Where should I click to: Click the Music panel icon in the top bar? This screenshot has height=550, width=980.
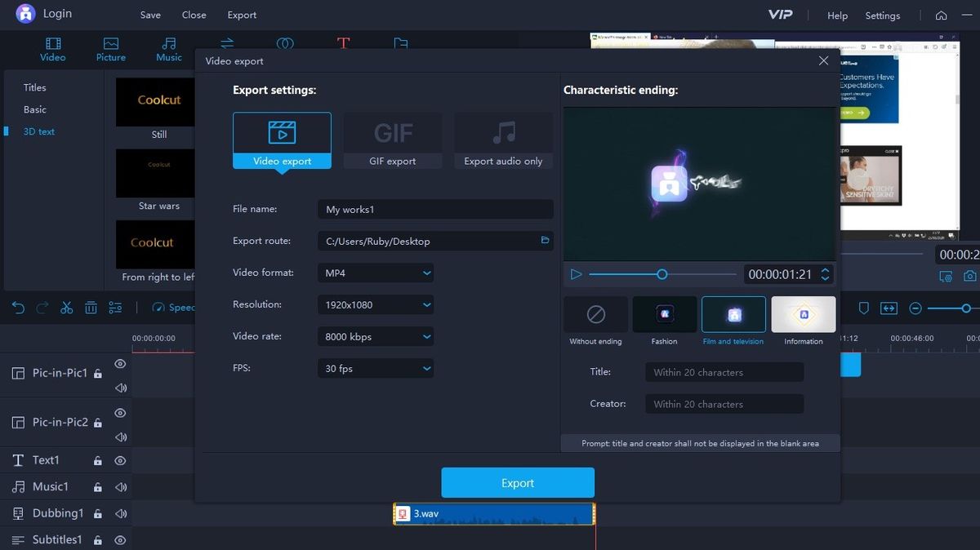[x=169, y=49]
